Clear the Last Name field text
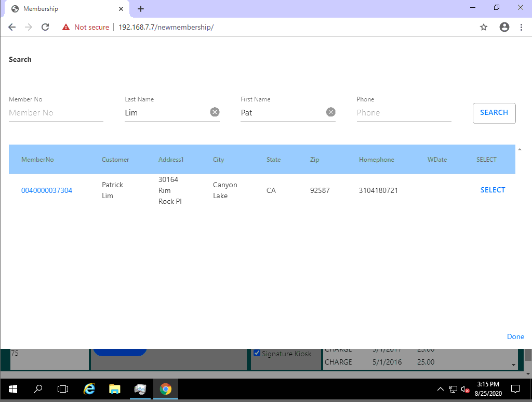Screen dimensions: 532x402 point(215,112)
